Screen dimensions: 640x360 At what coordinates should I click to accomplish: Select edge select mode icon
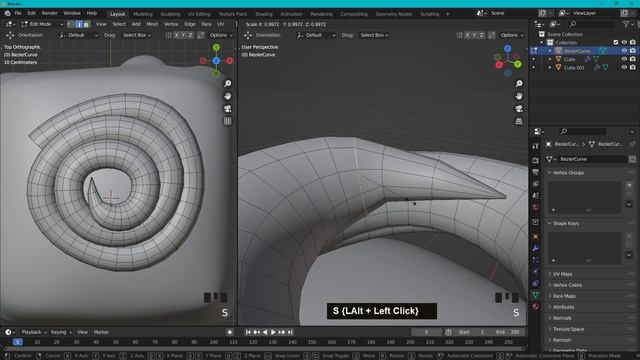(79, 24)
